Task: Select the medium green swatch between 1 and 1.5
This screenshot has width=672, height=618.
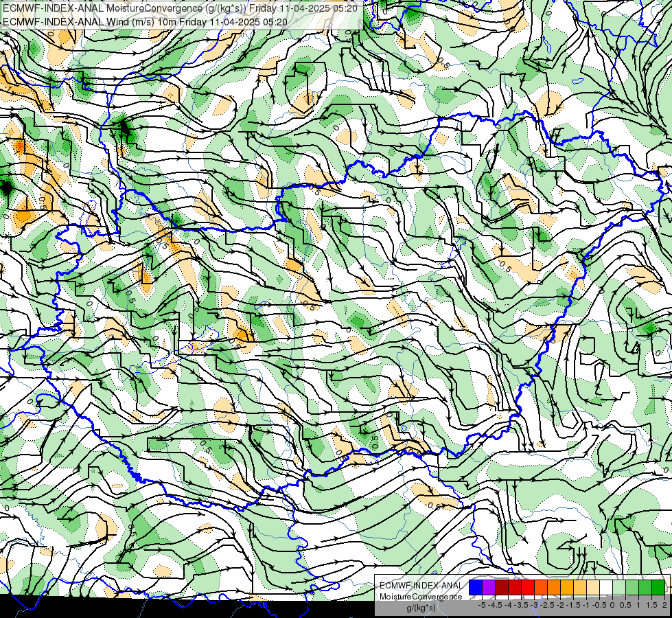Action: pos(645,588)
